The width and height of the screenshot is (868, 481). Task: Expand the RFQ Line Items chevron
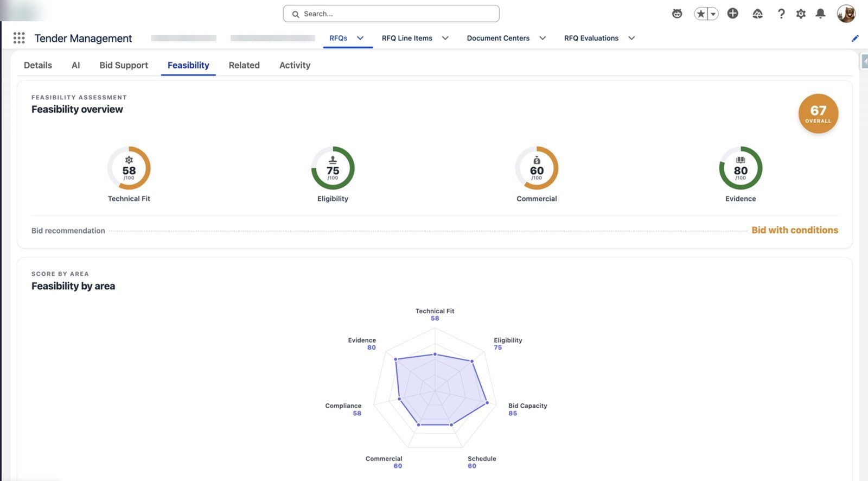point(445,38)
